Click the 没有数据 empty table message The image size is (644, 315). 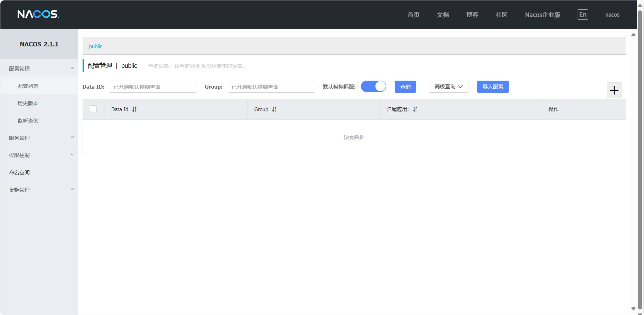[x=354, y=137]
